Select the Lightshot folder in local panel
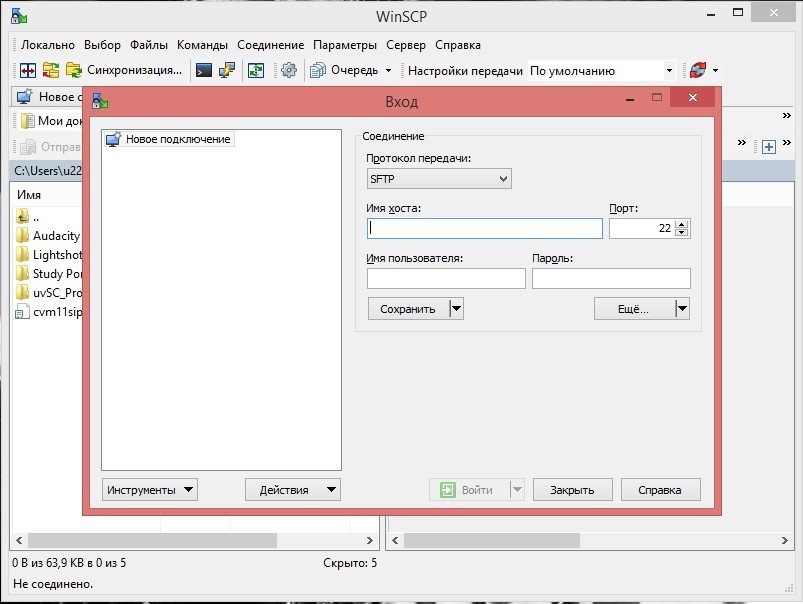The height and width of the screenshot is (604, 803). pos(49,255)
